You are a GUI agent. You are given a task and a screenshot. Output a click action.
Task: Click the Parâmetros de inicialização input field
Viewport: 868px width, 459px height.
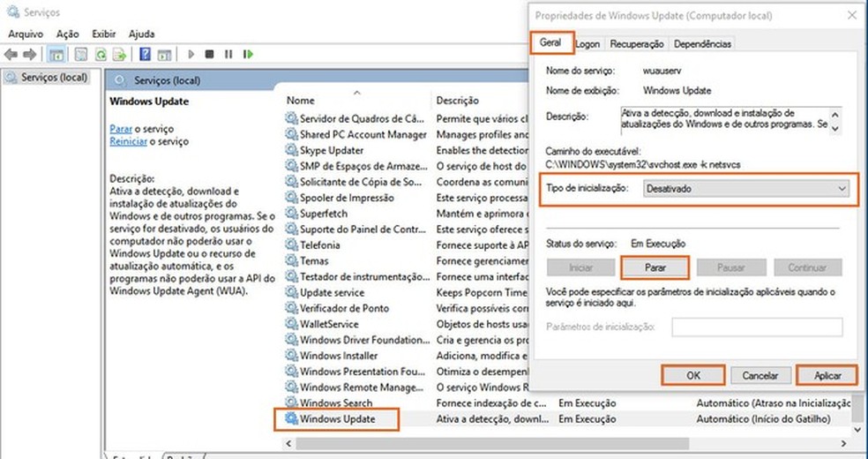[757, 327]
